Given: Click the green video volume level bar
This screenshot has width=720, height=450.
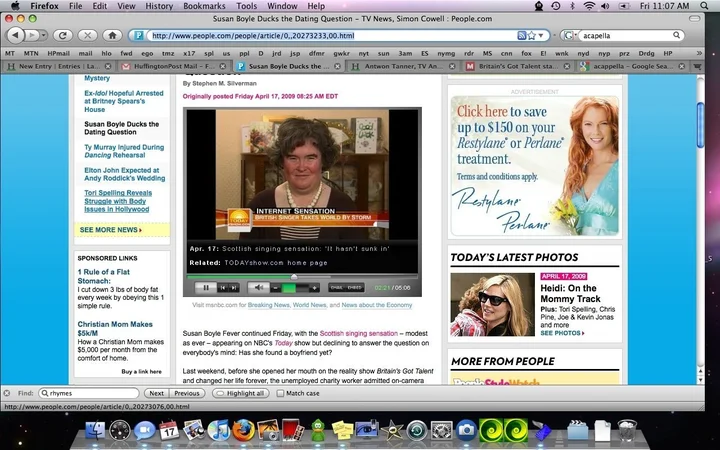Looking at the screenshot, I should coord(289,288).
